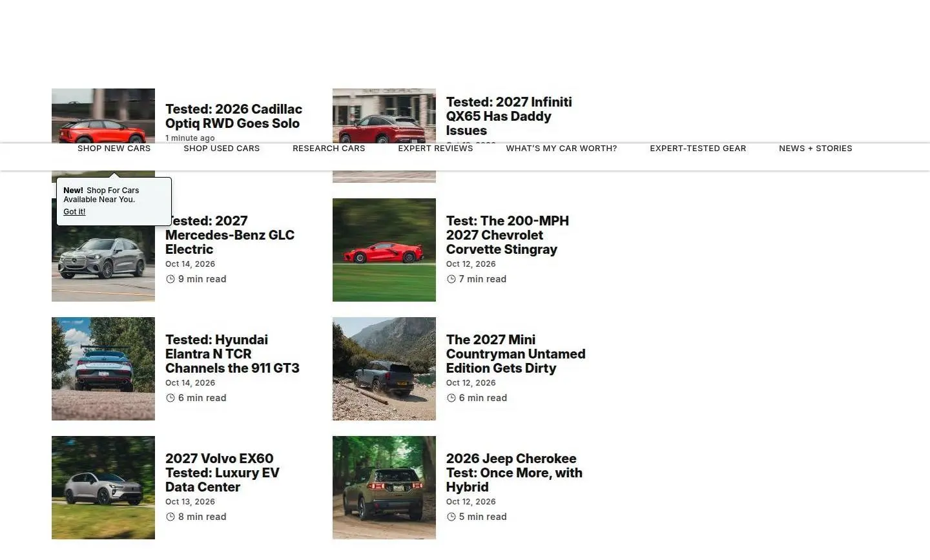Click the '7 min read' label on Corvette article

[x=482, y=279]
